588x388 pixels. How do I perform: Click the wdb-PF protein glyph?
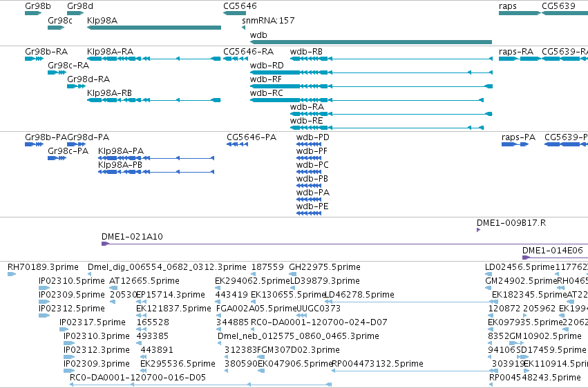coord(309,158)
